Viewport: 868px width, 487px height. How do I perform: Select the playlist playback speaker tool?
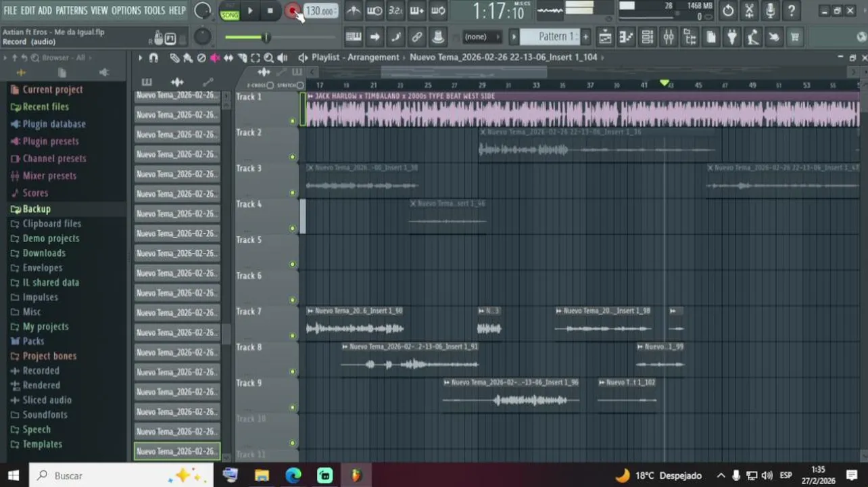(x=283, y=58)
